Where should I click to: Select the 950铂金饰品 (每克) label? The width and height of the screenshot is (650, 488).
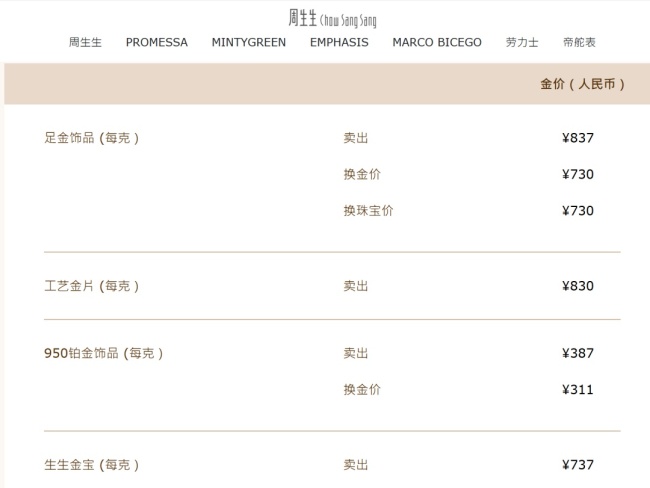[x=104, y=353]
